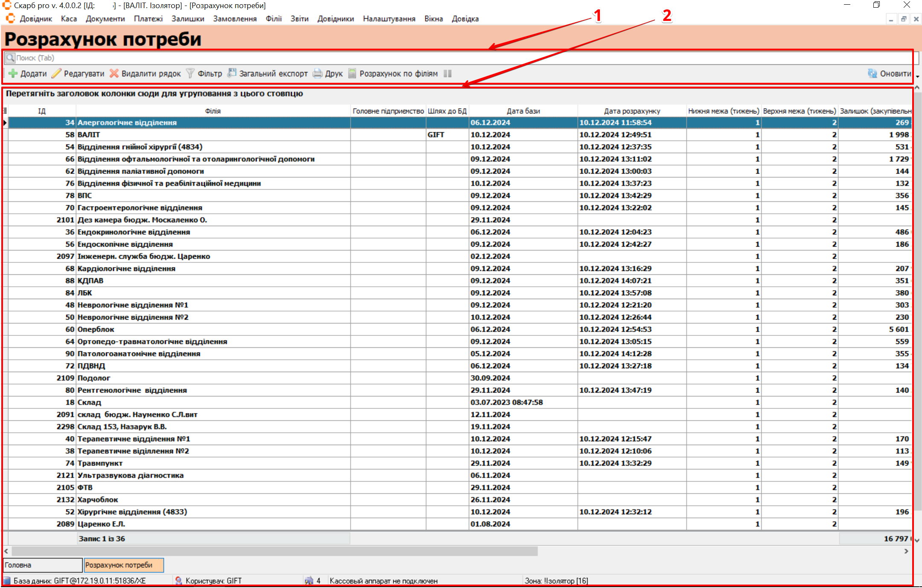
Task: Open the Документи menu
Action: pos(105,19)
